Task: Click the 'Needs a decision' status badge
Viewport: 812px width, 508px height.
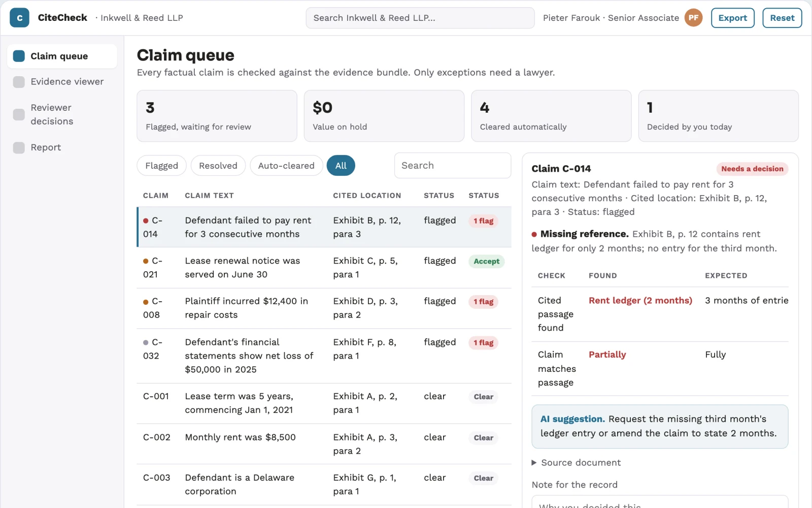Action: (x=752, y=169)
